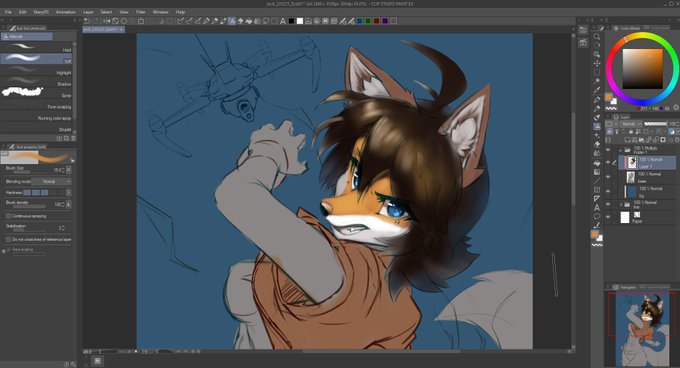Open the Animation menu
The height and width of the screenshot is (368, 680).
(66, 12)
